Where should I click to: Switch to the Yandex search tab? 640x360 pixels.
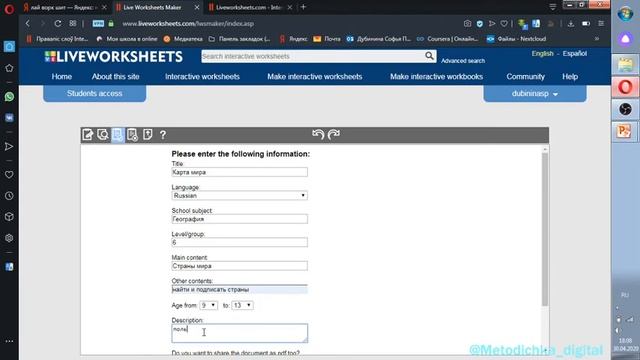tap(64, 7)
